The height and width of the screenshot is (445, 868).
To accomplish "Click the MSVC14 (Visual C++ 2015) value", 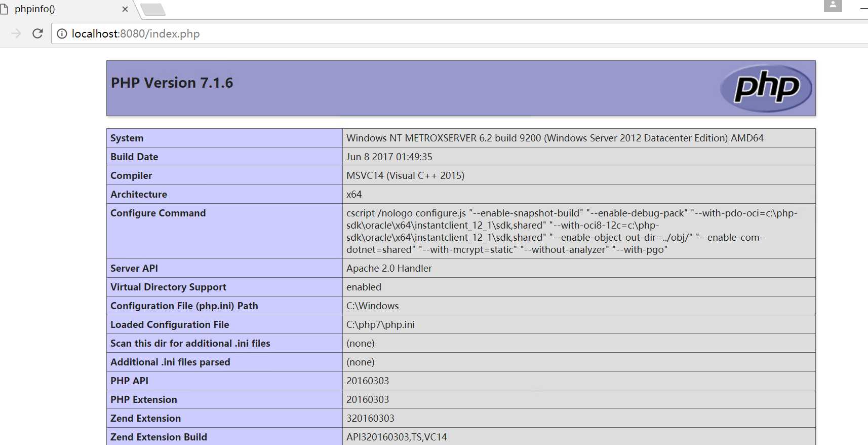I will (x=405, y=175).
